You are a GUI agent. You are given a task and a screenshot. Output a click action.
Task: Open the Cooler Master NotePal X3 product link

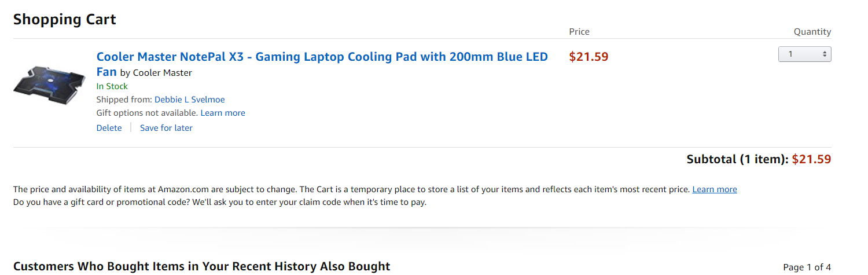[x=322, y=57]
